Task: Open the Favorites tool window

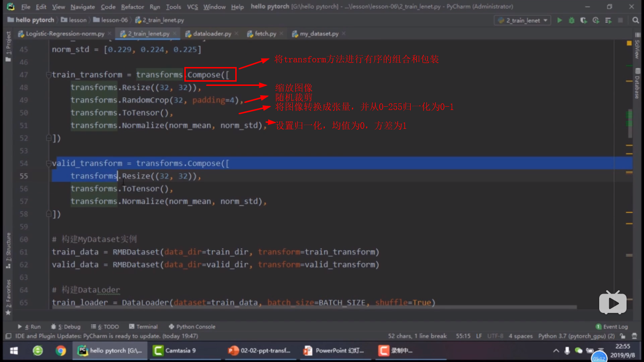Action: pos(8,297)
